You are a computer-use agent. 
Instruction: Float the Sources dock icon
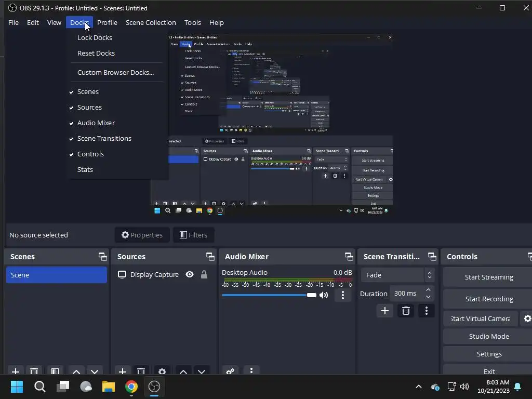(x=210, y=257)
